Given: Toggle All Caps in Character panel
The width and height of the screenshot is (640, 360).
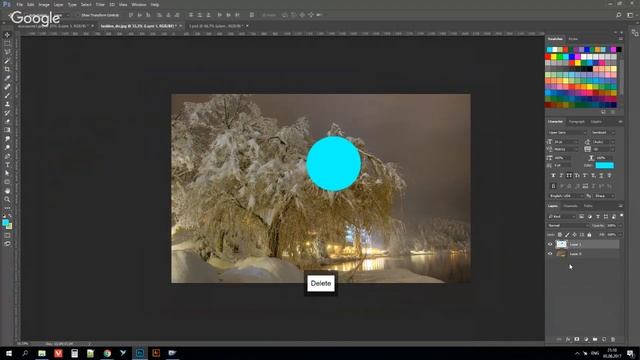Looking at the screenshot, I should [569, 176].
